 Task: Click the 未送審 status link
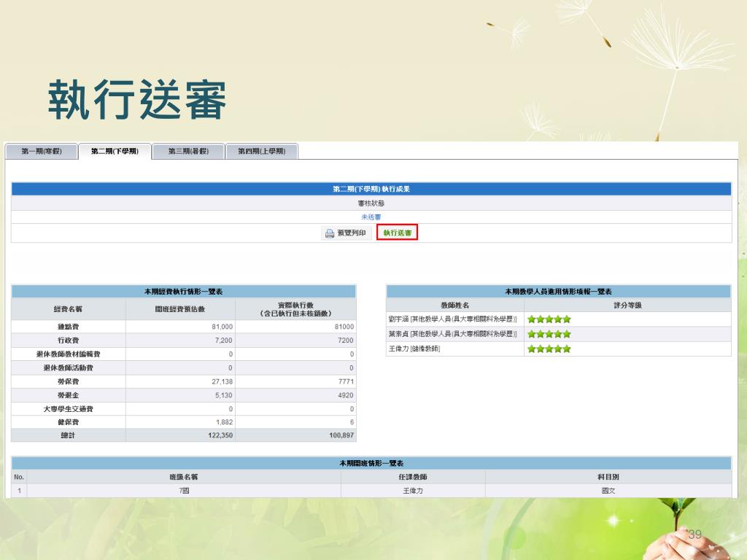pos(371,217)
